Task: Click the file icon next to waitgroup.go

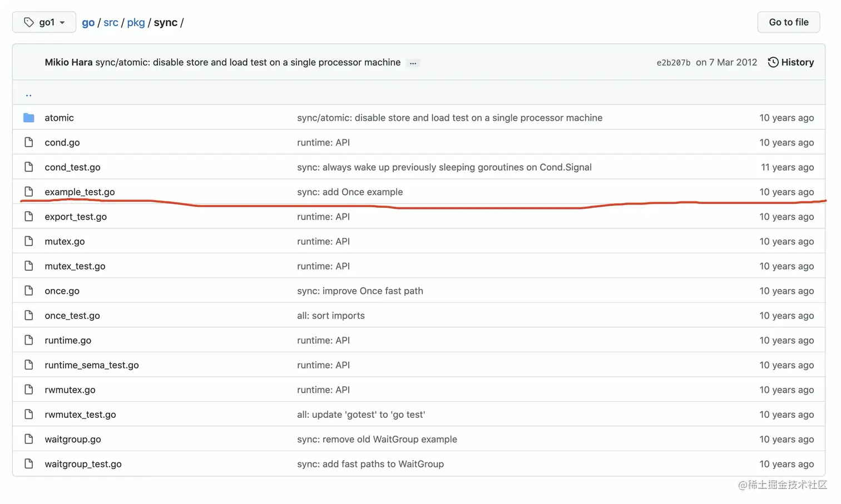Action: pyautogui.click(x=29, y=439)
